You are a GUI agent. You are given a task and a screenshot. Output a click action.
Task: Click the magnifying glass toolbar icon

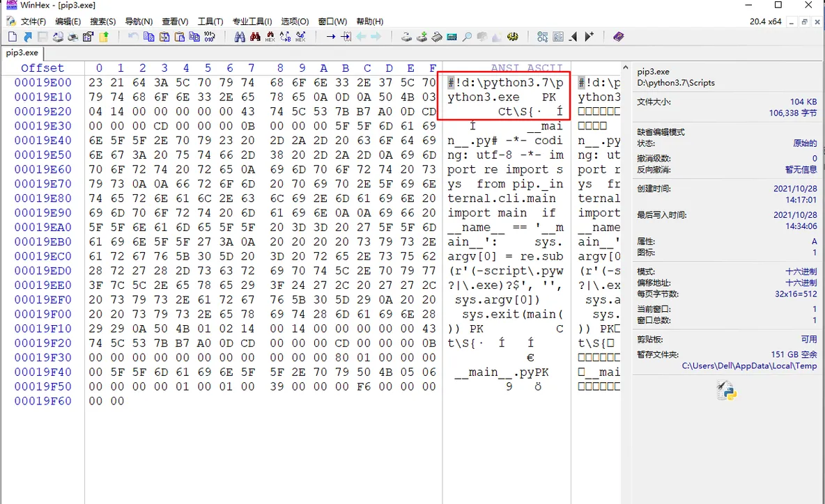coord(467,37)
